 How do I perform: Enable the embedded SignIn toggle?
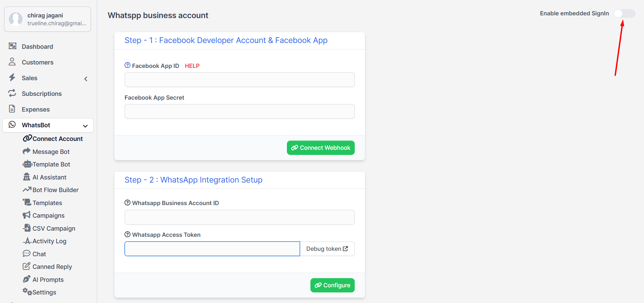tap(624, 14)
